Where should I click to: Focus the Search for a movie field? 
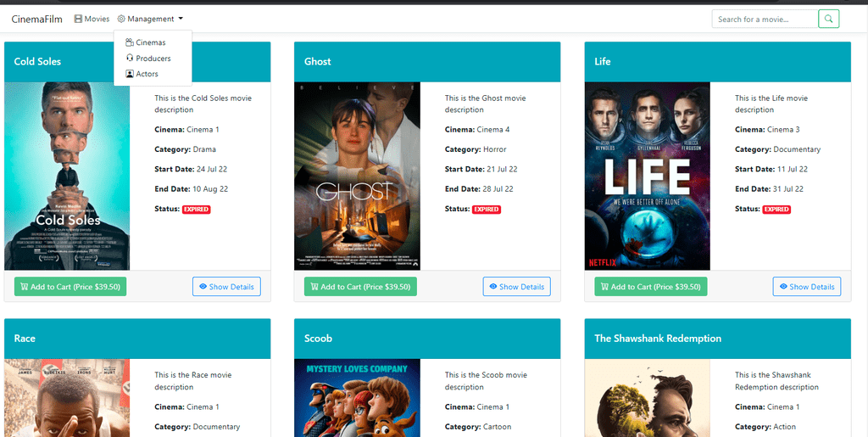click(765, 19)
